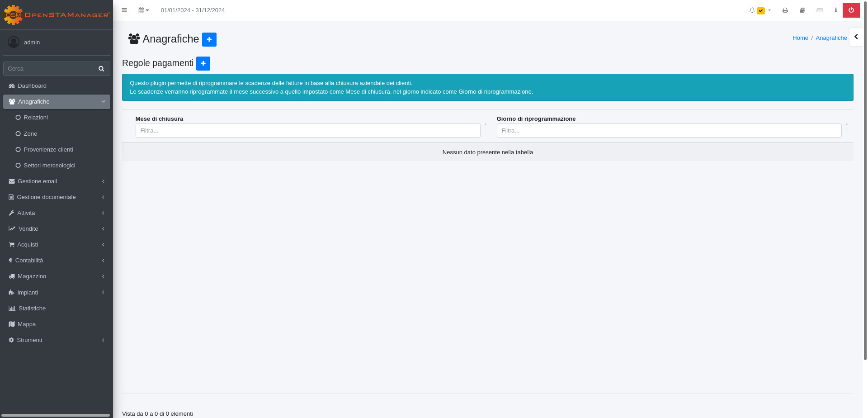The width and height of the screenshot is (868, 418).
Task: Click the search magnifier button
Action: [101, 69]
